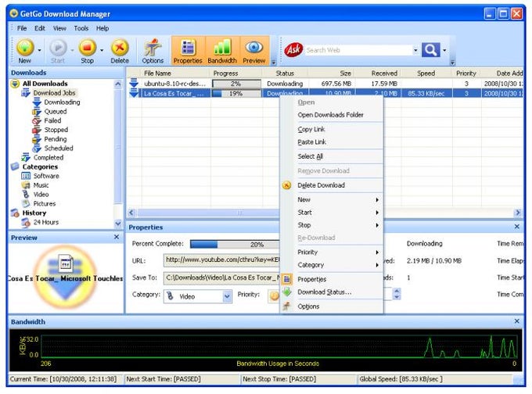Screen dimensions: 532x394
Task: Sort by the Size column header
Action: (x=331, y=73)
